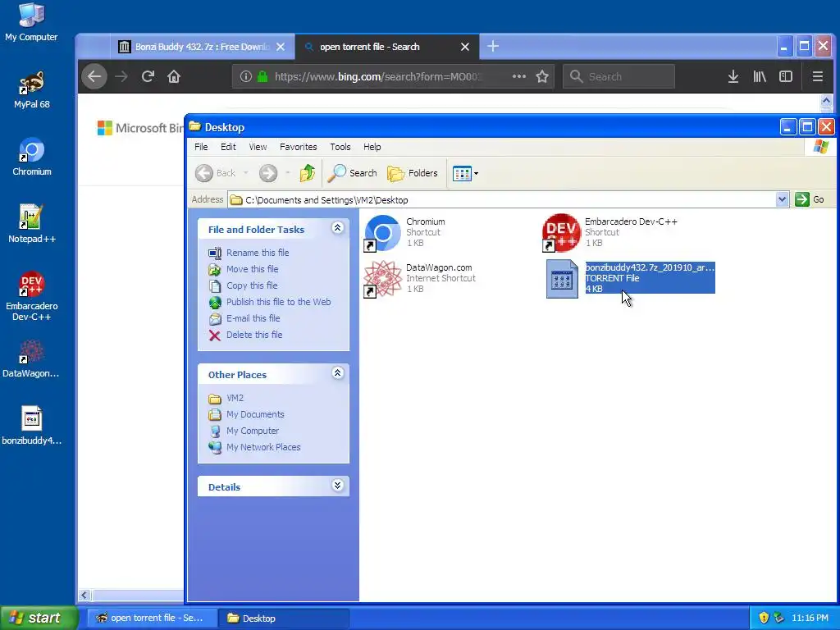Collapse Other Places panel

pos(337,373)
